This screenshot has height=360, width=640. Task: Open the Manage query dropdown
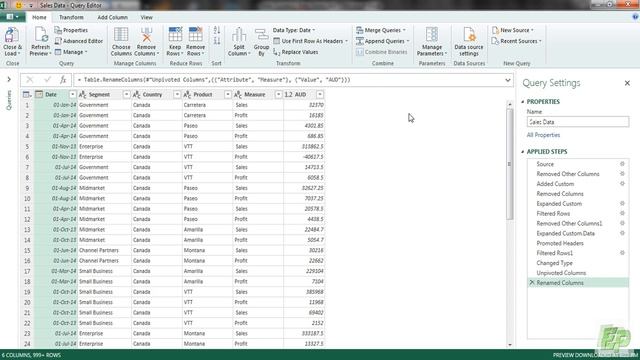point(71,52)
